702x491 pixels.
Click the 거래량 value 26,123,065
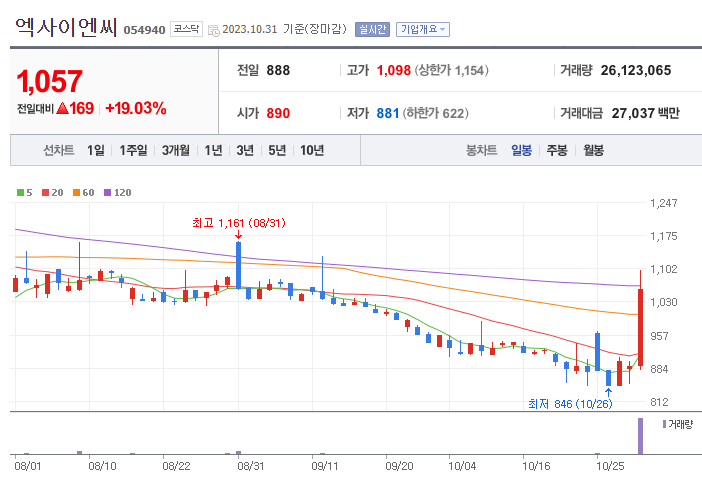[x=636, y=70]
